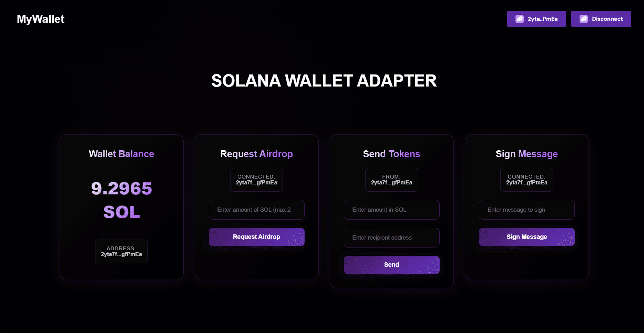
Task: Select the Send Tokens card header
Action: (391, 154)
